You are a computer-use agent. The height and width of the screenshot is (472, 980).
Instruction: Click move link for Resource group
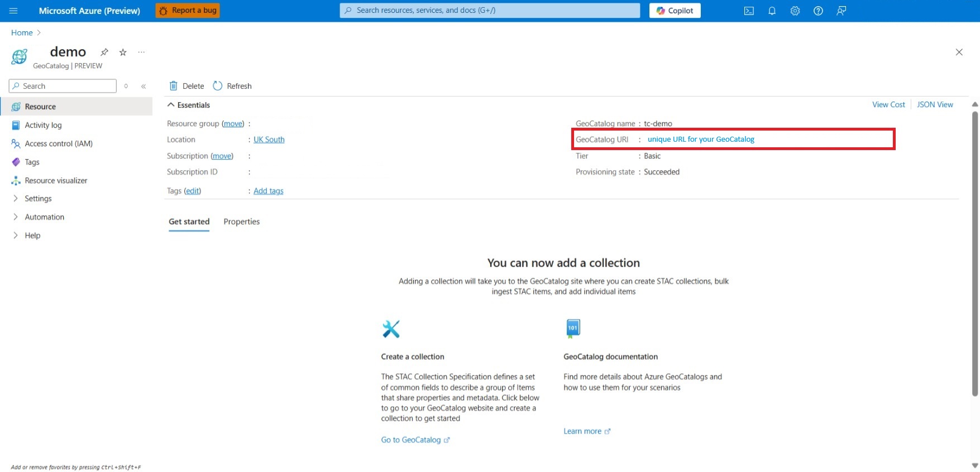[233, 124]
